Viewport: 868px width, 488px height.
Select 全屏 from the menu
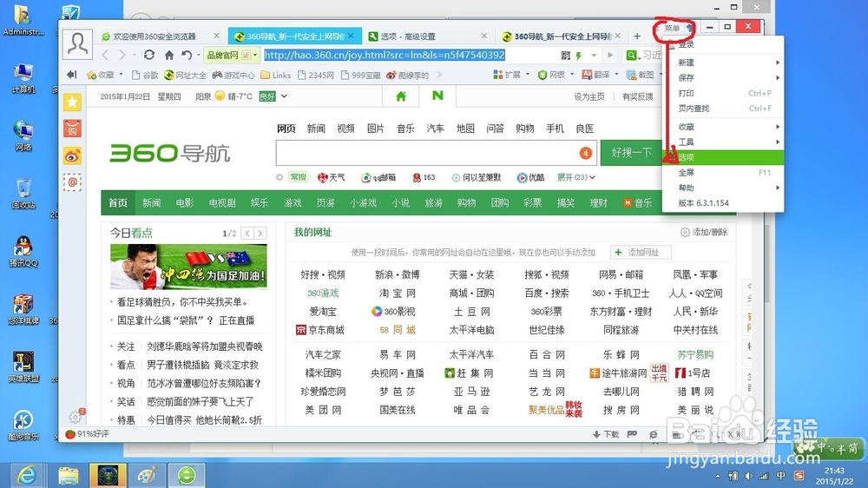coord(723,173)
